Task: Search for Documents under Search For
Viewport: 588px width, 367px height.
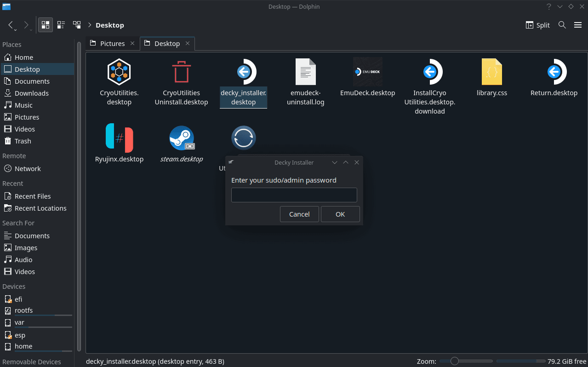Action: pyautogui.click(x=37, y=236)
